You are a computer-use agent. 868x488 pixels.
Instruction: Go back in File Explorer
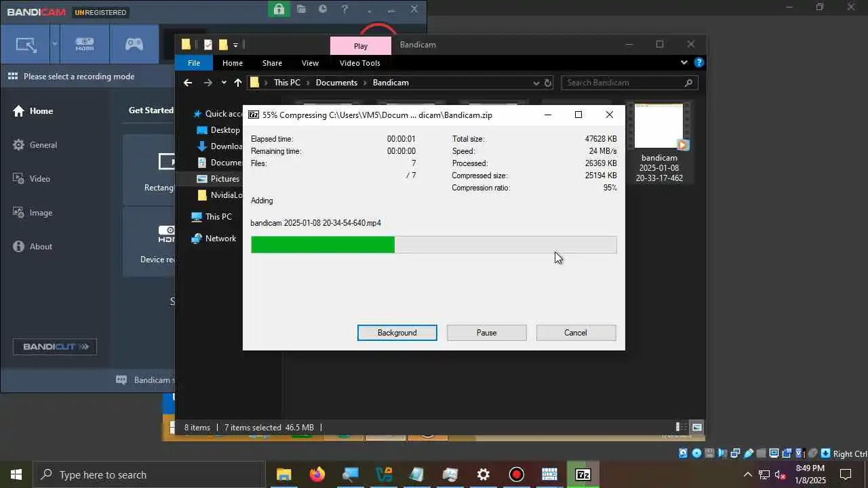[x=188, y=83]
